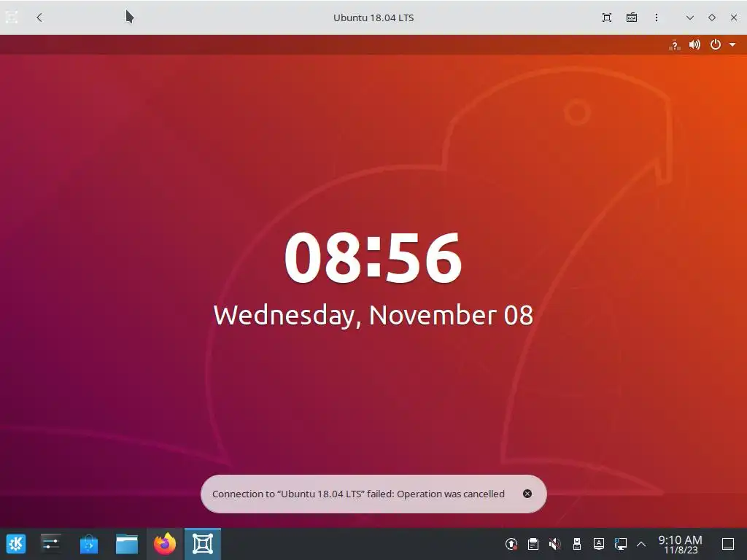
Task: Expand hidden system tray icons
Action: [641, 544]
